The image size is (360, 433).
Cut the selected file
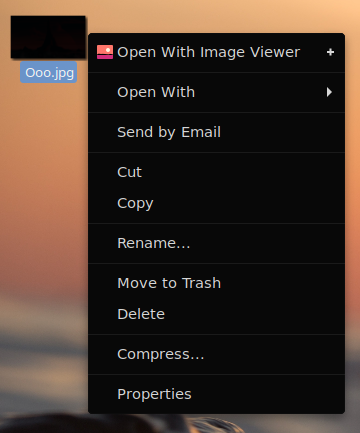(x=216, y=172)
